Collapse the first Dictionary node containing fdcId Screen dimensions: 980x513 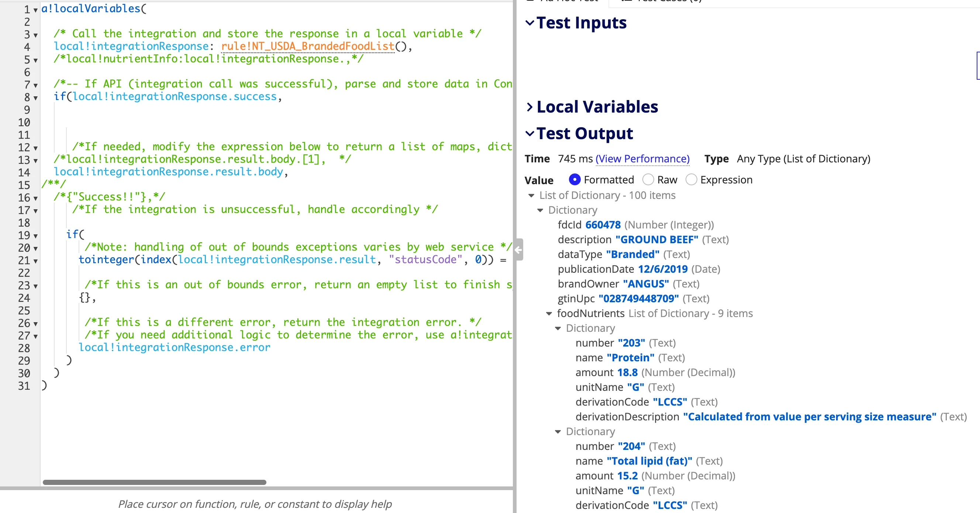pos(540,210)
